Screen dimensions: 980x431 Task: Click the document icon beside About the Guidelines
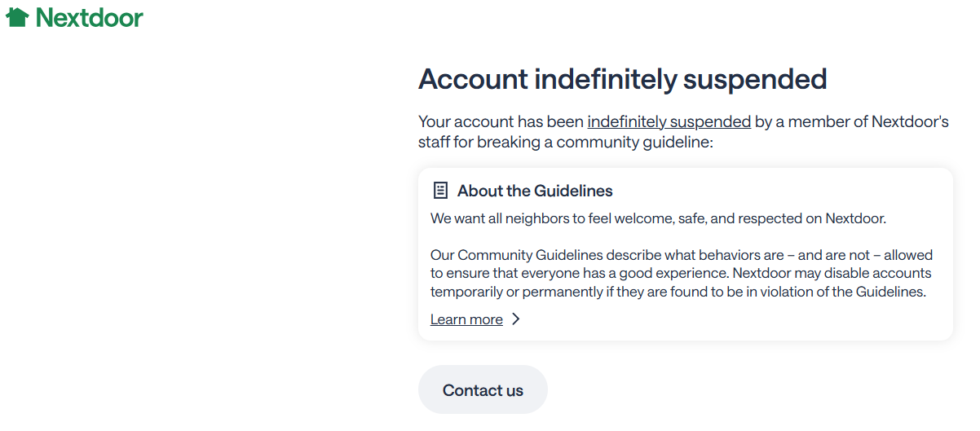tap(440, 191)
